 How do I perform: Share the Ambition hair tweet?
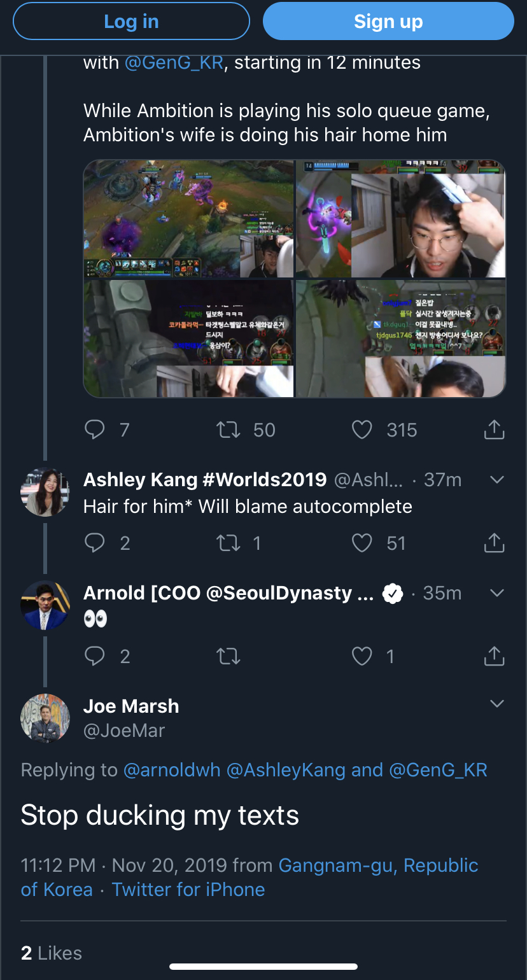(494, 430)
